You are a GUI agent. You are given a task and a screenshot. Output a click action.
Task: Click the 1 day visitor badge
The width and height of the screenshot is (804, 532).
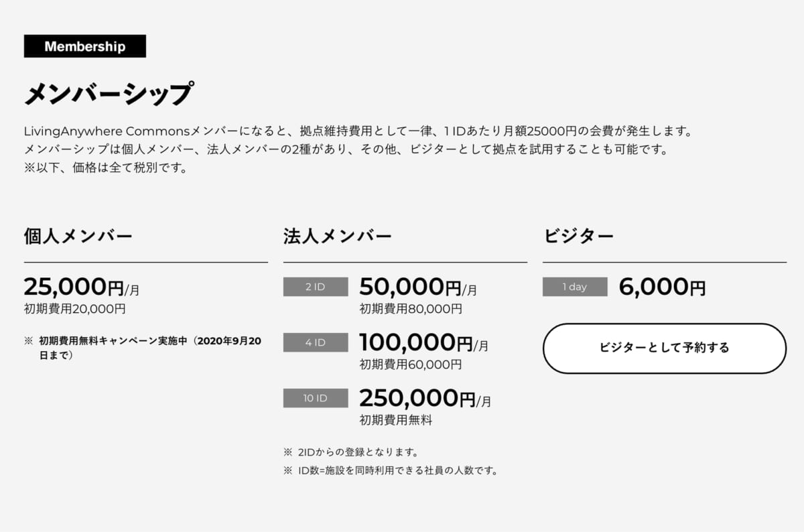point(575,287)
